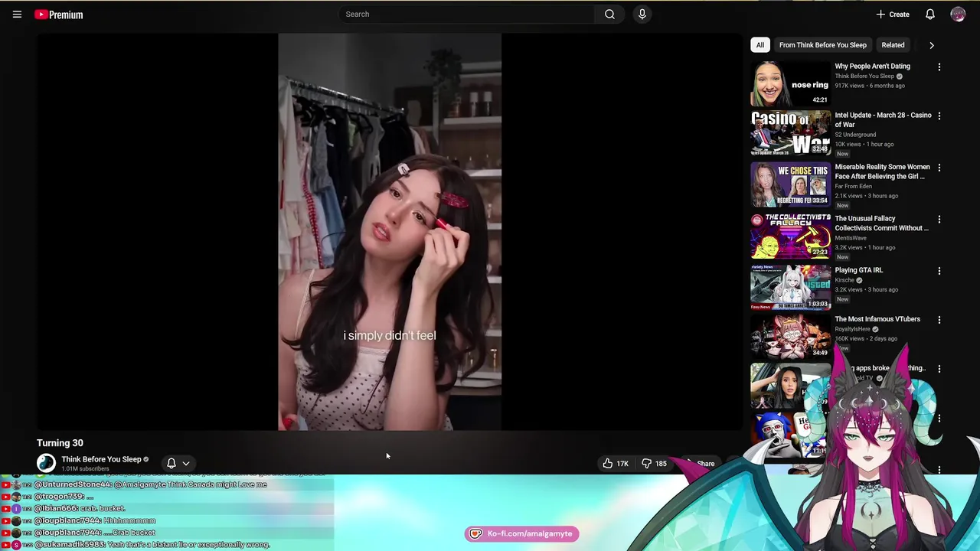Open options for Why People Aren't Dating

point(939,67)
